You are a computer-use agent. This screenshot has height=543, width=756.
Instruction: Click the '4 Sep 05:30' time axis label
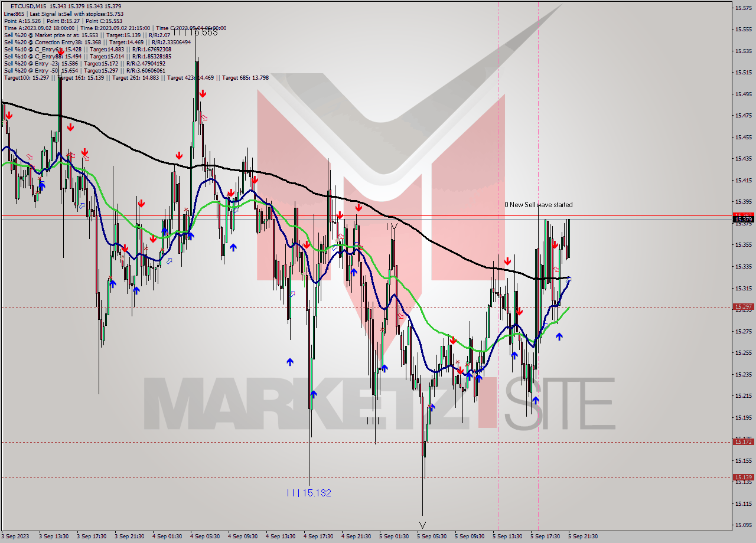tap(205, 537)
